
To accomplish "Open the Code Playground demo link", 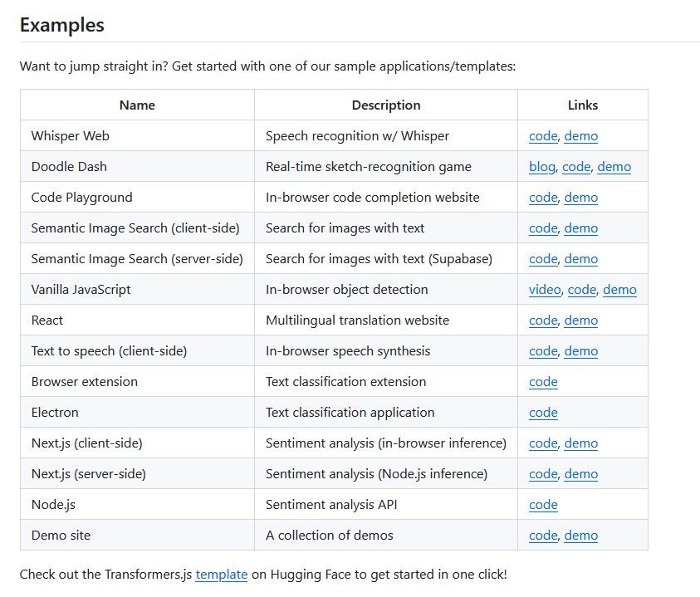I will (x=580, y=198).
